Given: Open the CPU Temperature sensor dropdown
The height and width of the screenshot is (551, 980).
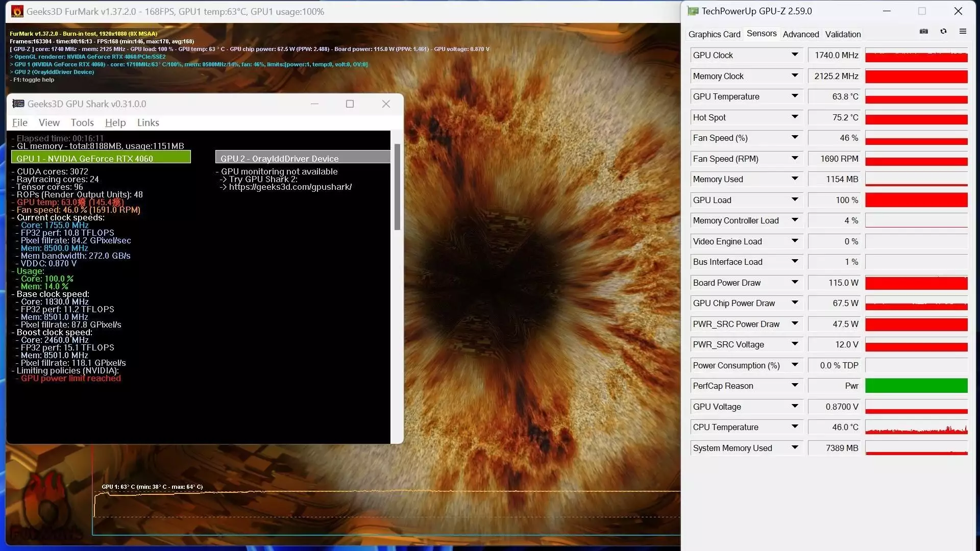Looking at the screenshot, I should [795, 427].
